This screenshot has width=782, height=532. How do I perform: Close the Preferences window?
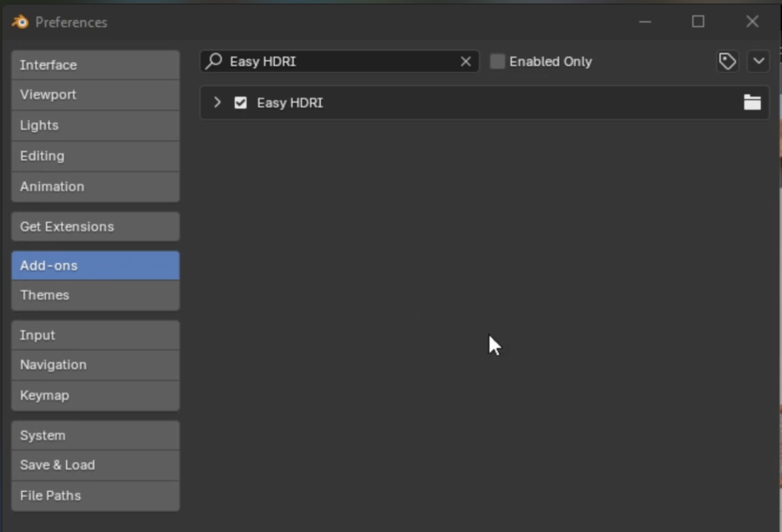[752, 22]
